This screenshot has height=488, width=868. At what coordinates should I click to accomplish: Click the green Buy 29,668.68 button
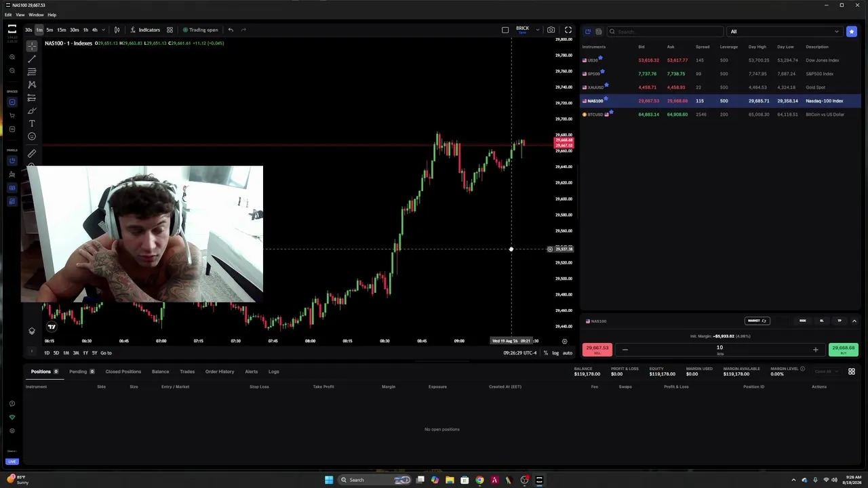[x=843, y=350]
